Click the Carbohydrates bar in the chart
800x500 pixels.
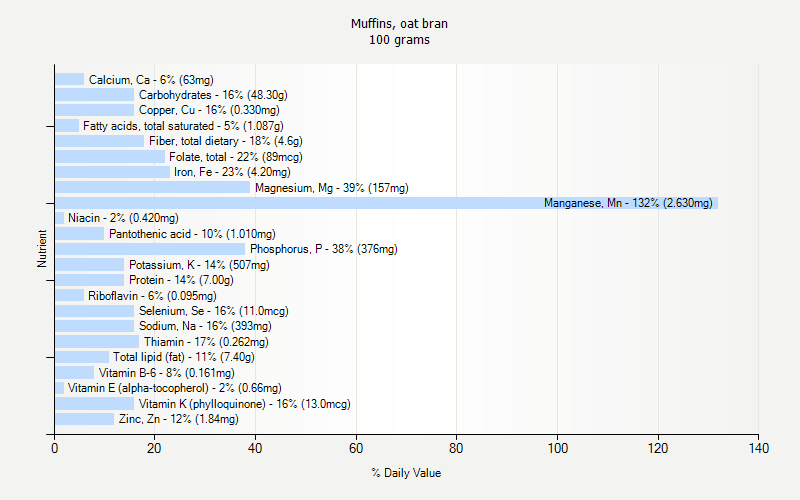tap(94, 95)
